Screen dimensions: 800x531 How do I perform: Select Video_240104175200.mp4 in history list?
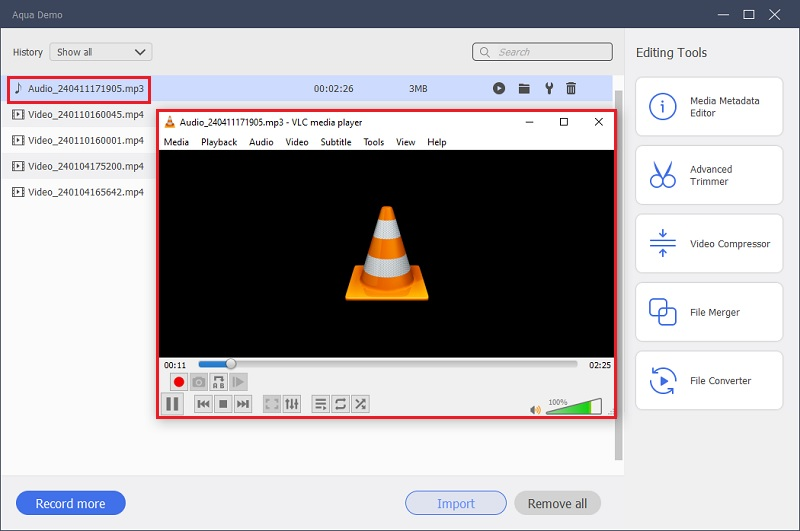tap(86, 166)
